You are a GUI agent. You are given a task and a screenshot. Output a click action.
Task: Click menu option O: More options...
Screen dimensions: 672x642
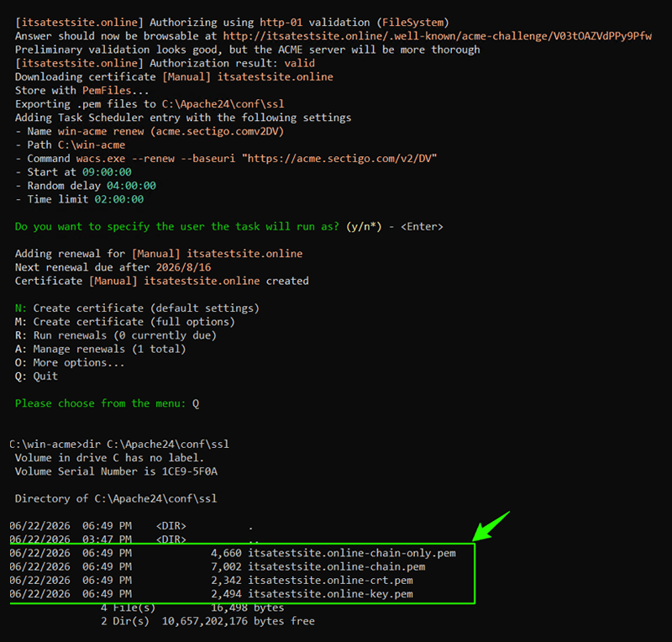click(x=70, y=363)
